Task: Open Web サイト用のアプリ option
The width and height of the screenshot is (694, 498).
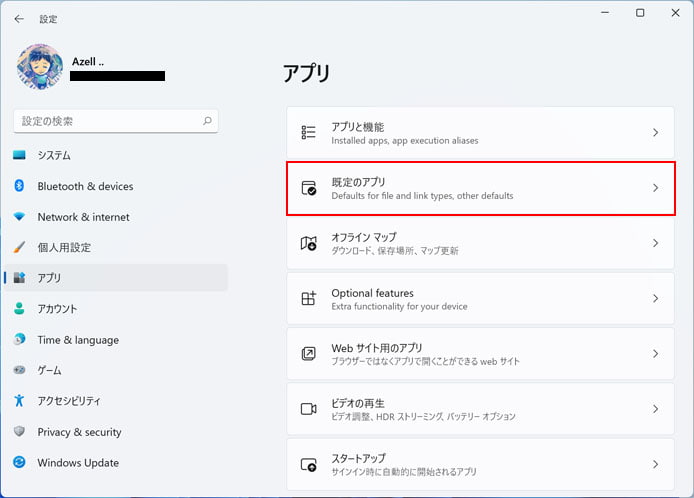Action: pyautogui.click(x=480, y=354)
